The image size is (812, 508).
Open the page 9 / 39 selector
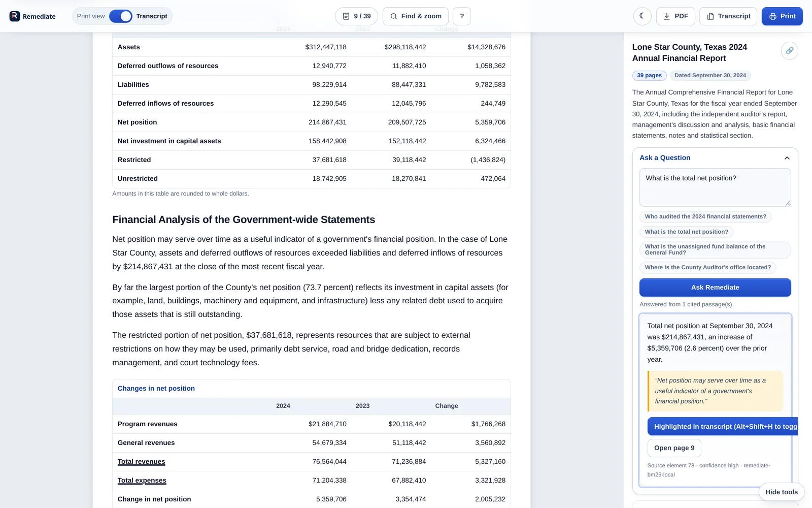coord(356,16)
